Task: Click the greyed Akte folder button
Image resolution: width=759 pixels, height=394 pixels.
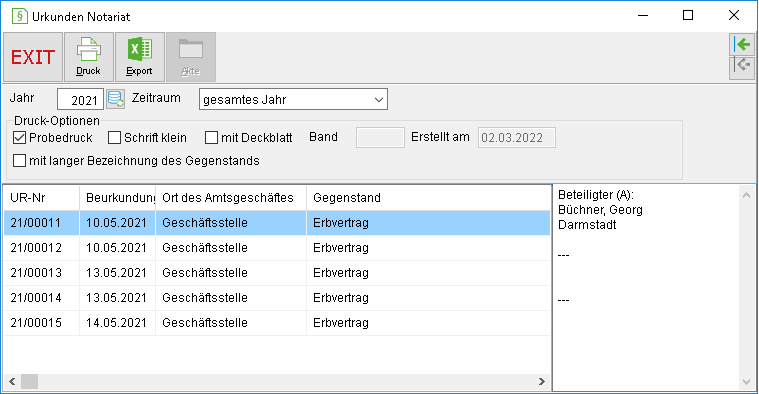Action: (191, 57)
